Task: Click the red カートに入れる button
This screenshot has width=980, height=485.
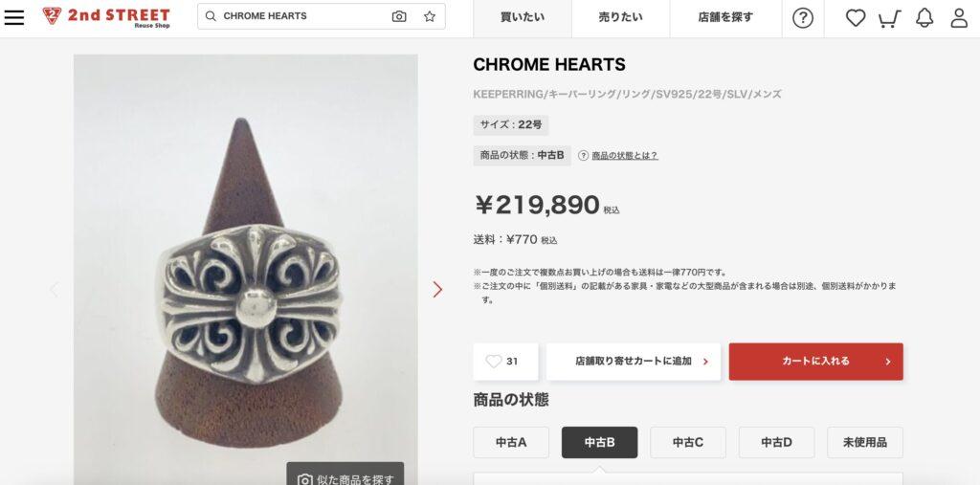Action: [815, 362]
